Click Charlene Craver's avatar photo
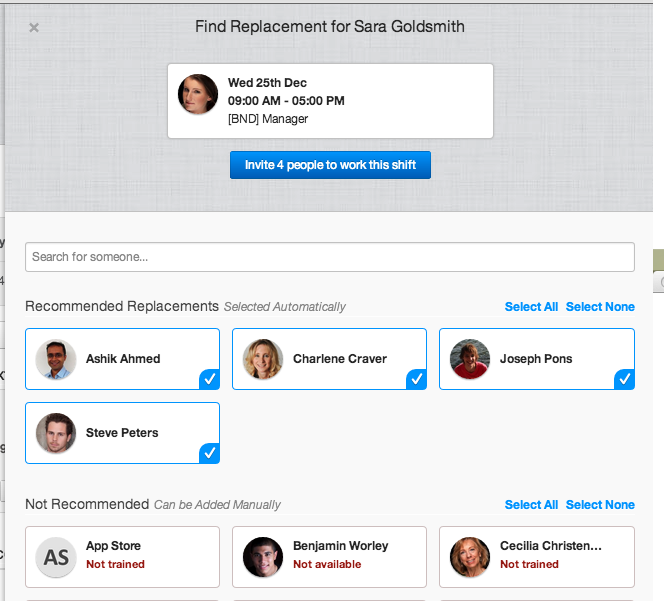The image size is (664, 601). coord(263,359)
